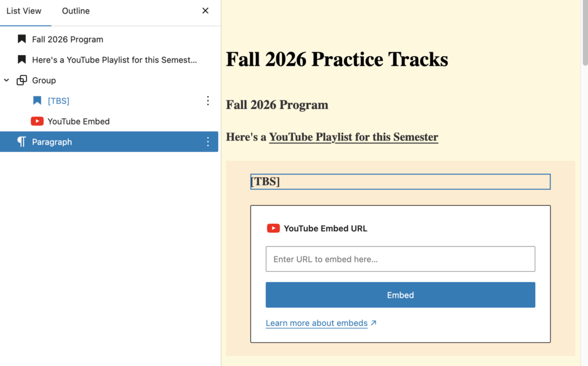Click the YouTube icon in the List View
This screenshot has width=588, height=366.
coord(37,122)
